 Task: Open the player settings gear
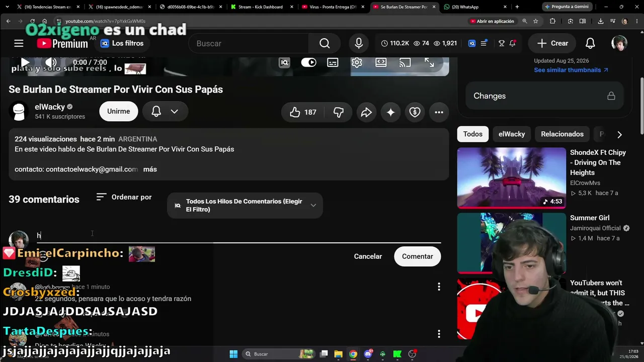357,62
